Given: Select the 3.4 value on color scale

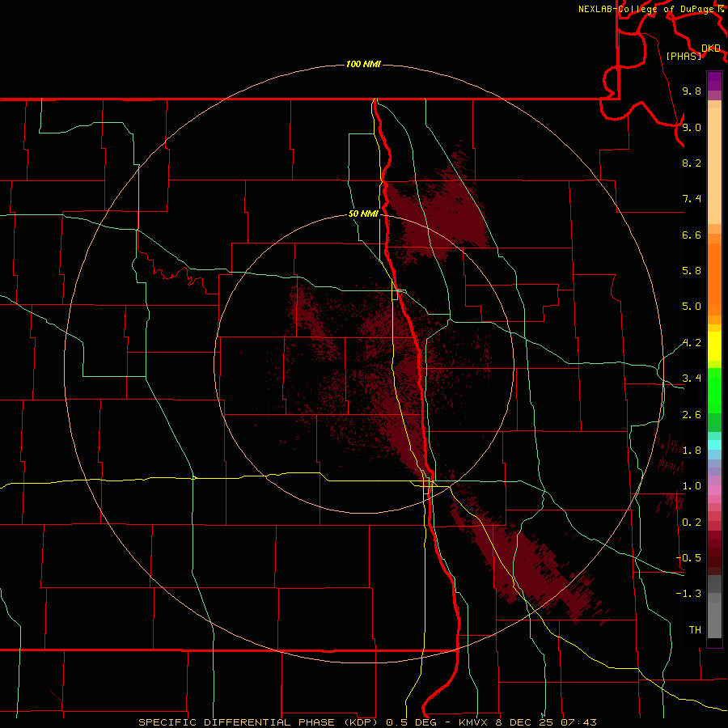Looking at the screenshot, I should (692, 379).
